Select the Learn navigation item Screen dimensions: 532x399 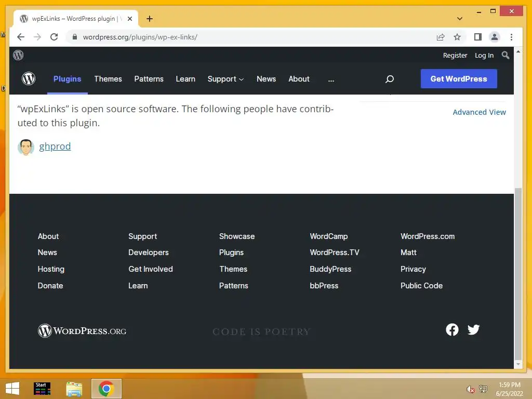(x=185, y=79)
